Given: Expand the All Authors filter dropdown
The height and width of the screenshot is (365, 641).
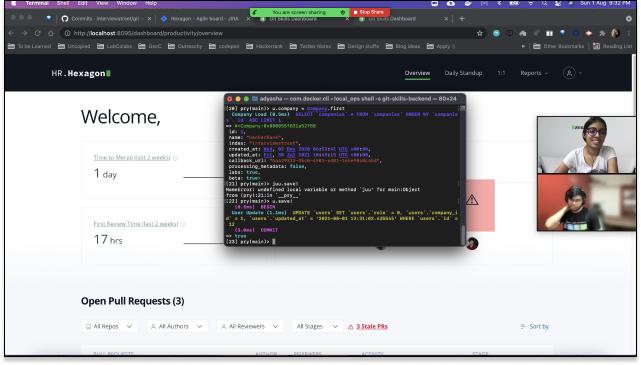Looking at the screenshot, I should click(177, 327).
